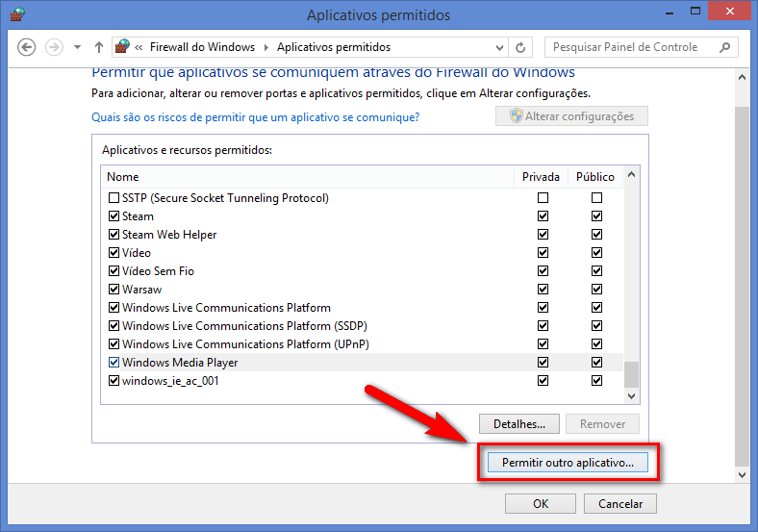Click the Back navigation arrow
This screenshot has height=532, width=758.
click(27, 47)
